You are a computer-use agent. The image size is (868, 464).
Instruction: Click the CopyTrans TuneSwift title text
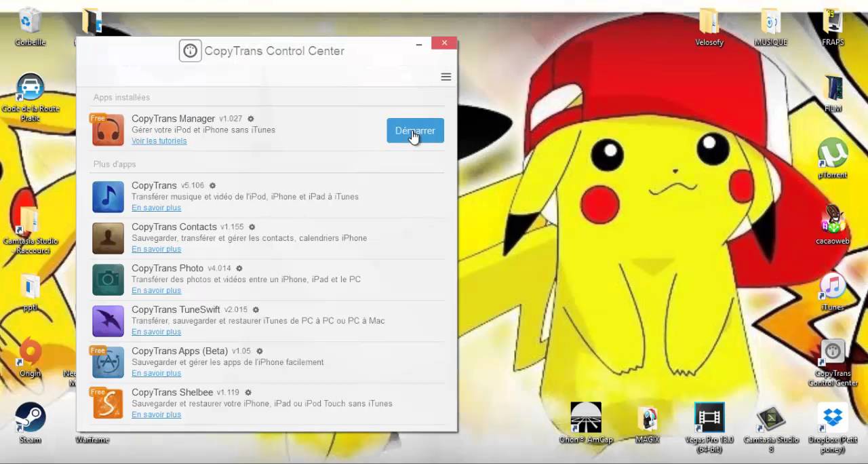tap(176, 309)
